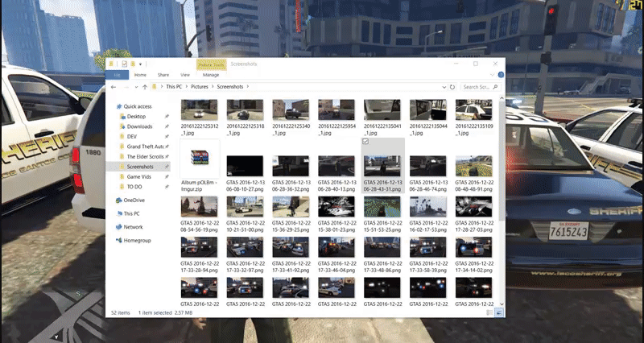Viewport: 644px width, 343px height.
Task: Open the recent locations dropdown
Action: (136, 88)
